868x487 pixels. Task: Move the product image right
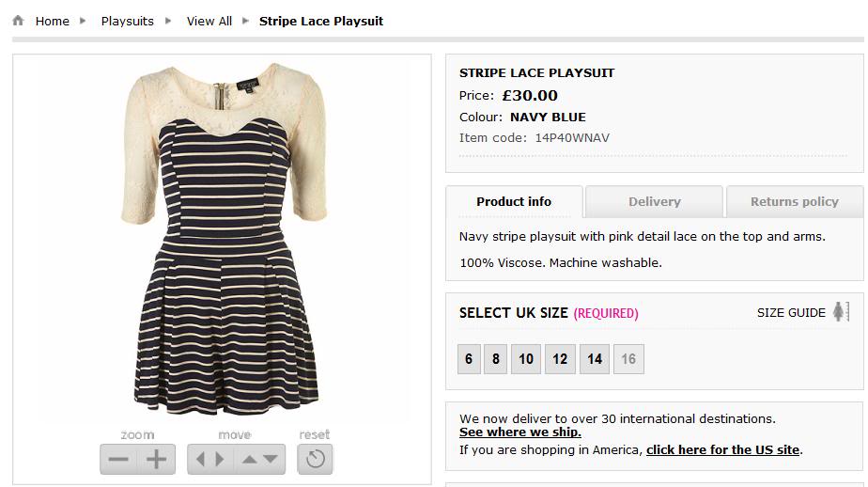pos(222,459)
